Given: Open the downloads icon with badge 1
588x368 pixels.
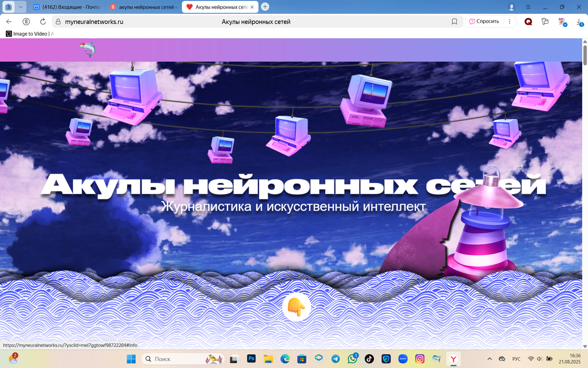Looking at the screenshot, I should [580, 22].
